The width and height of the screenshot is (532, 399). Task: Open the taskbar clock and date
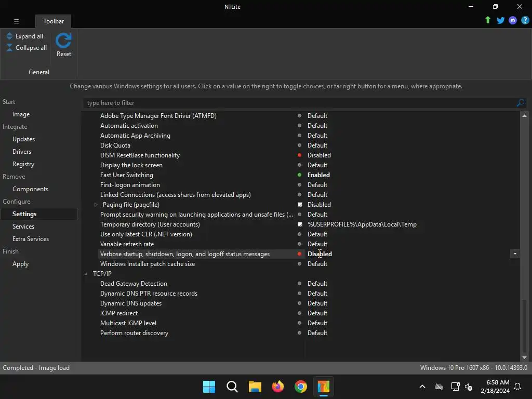pyautogui.click(x=495, y=387)
